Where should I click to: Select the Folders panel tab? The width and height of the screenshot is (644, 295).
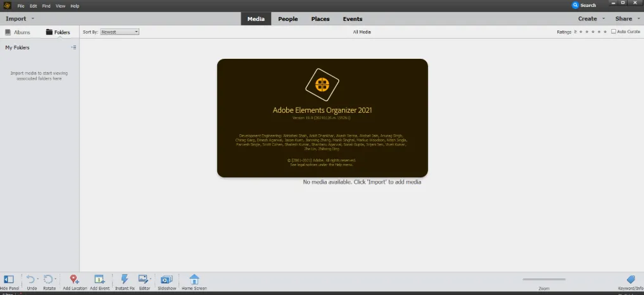tap(58, 32)
